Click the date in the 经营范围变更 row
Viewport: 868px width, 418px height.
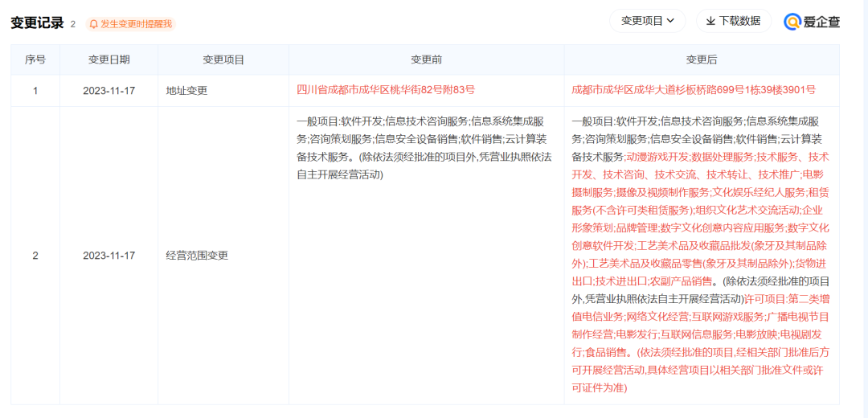click(109, 256)
